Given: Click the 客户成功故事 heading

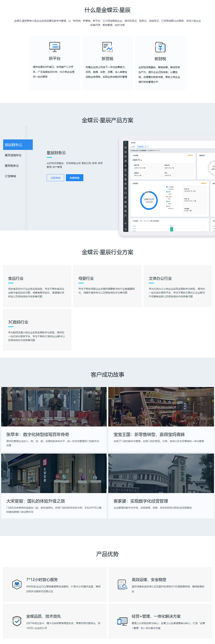Looking at the screenshot, I should pos(107,375).
